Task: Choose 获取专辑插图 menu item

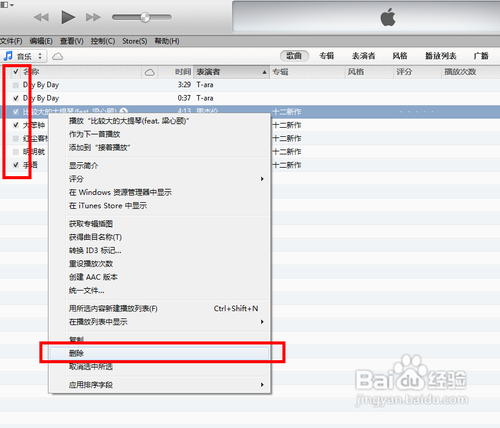Action: coord(159,223)
